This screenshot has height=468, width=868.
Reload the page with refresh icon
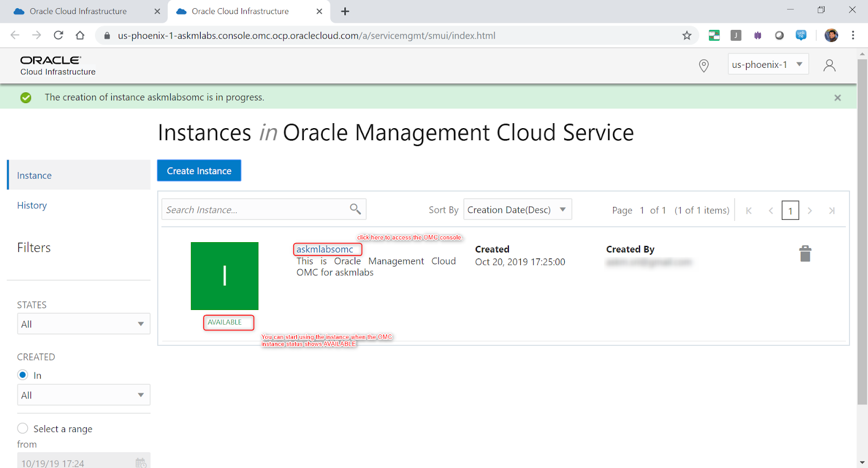tap(58, 35)
